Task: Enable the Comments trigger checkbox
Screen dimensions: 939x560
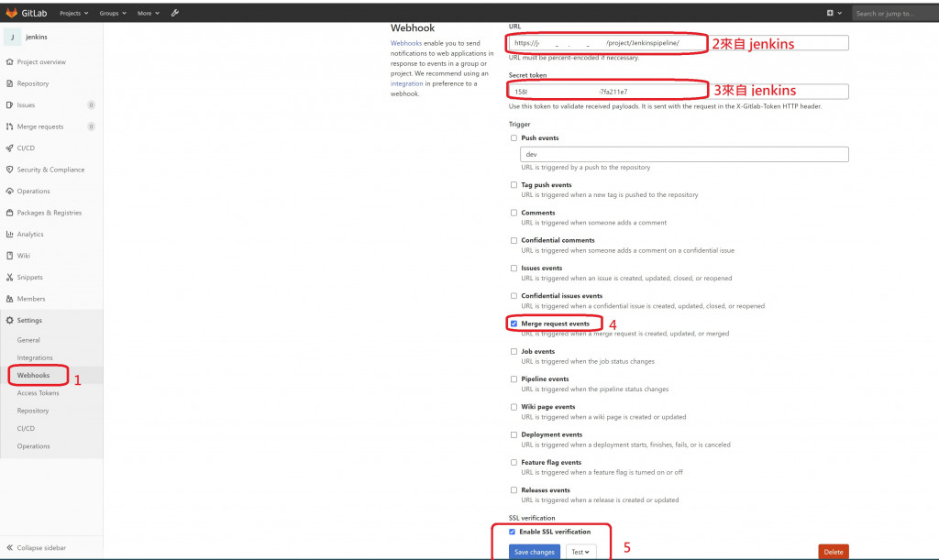Action: [x=514, y=213]
